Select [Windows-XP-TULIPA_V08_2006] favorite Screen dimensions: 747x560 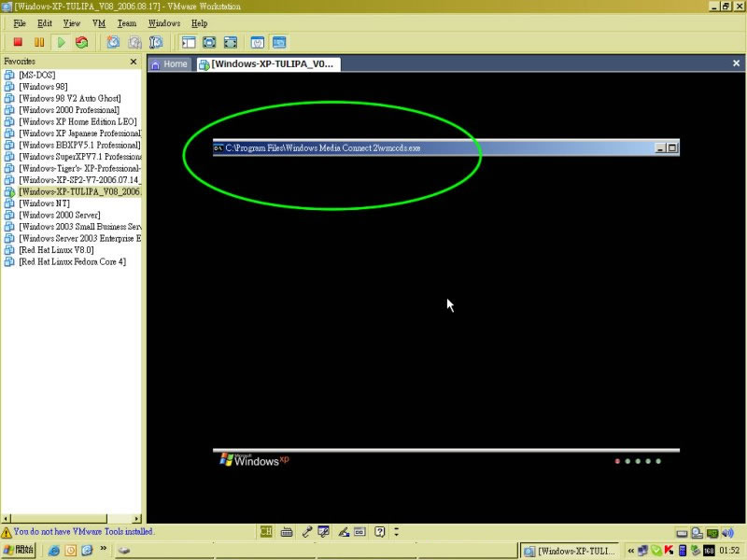tap(79, 191)
